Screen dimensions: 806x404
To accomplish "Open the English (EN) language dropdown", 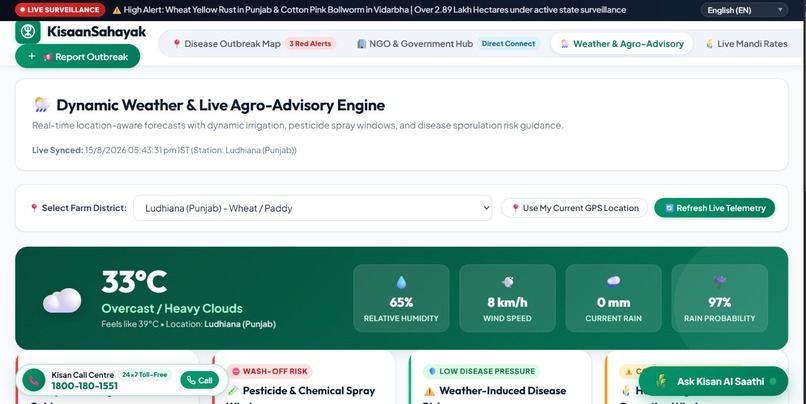I will [x=744, y=10].
